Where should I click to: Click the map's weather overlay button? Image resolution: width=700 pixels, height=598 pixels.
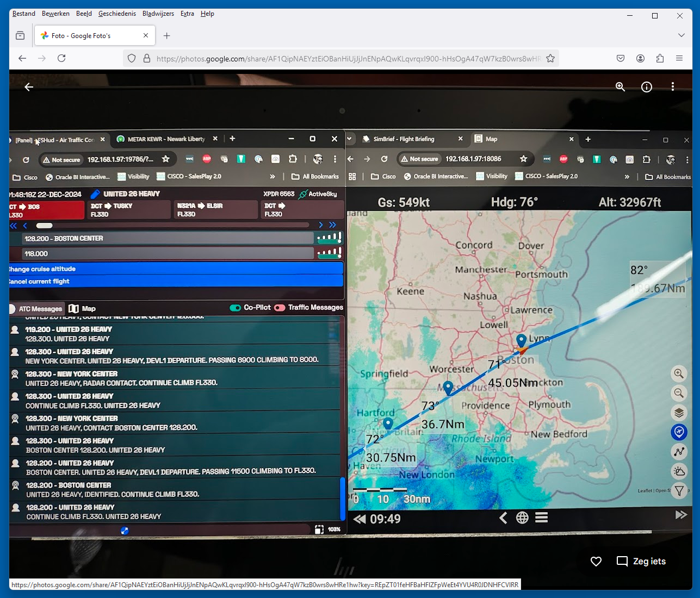tap(679, 471)
